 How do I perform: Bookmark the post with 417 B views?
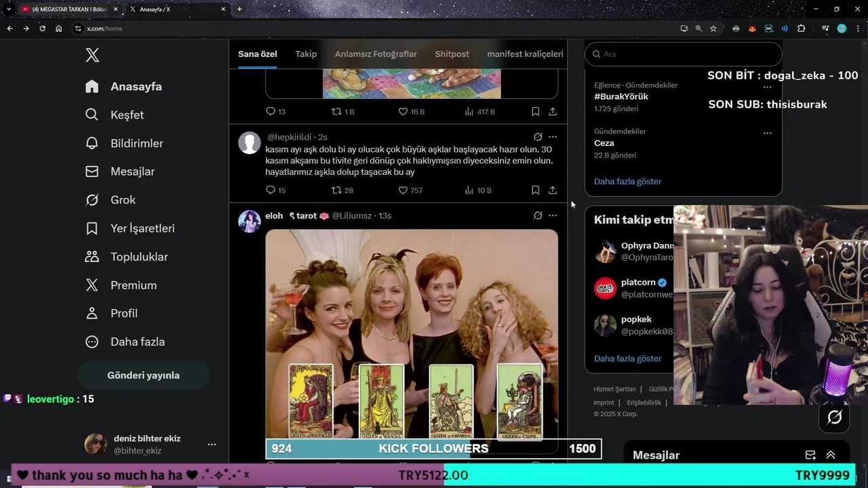click(535, 111)
